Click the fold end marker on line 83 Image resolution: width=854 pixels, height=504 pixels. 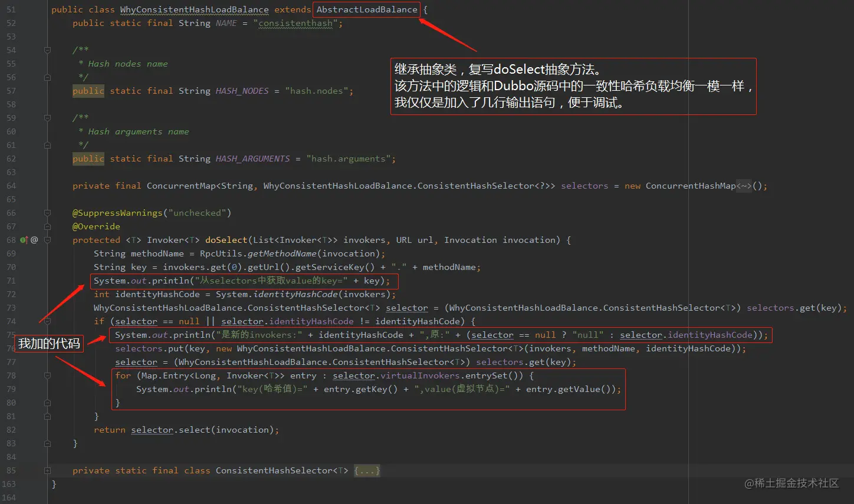tap(48, 443)
